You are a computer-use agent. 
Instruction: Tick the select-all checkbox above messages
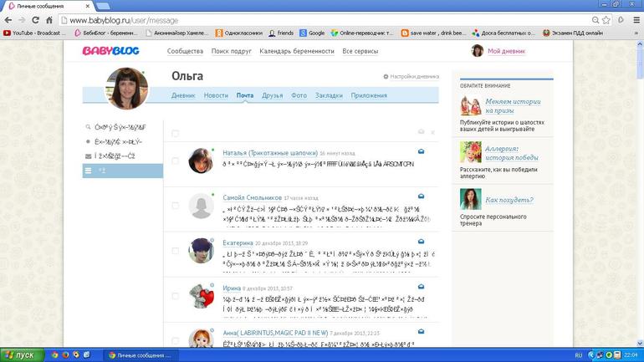176,134
